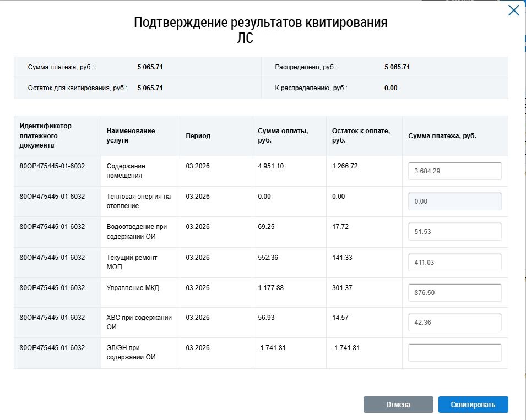Click empty payment field for ЭЛ/ЭН row
526x420 pixels.
pos(454,353)
